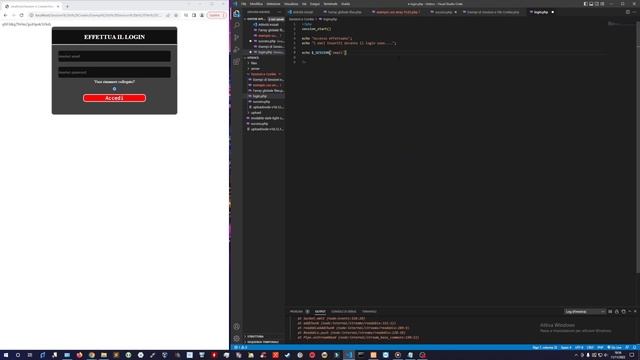Open the Terminale menu
The height and width of the screenshot is (360, 640).
point(330,4)
